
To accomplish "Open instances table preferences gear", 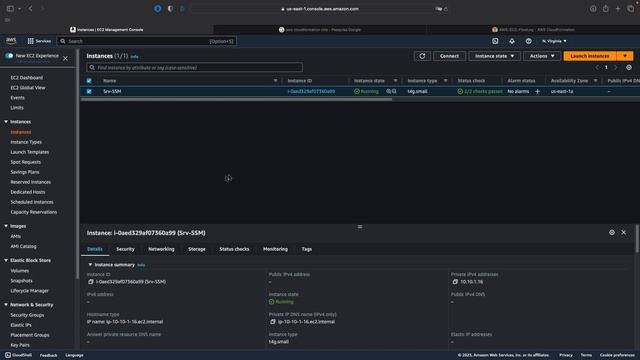I will click(x=629, y=67).
